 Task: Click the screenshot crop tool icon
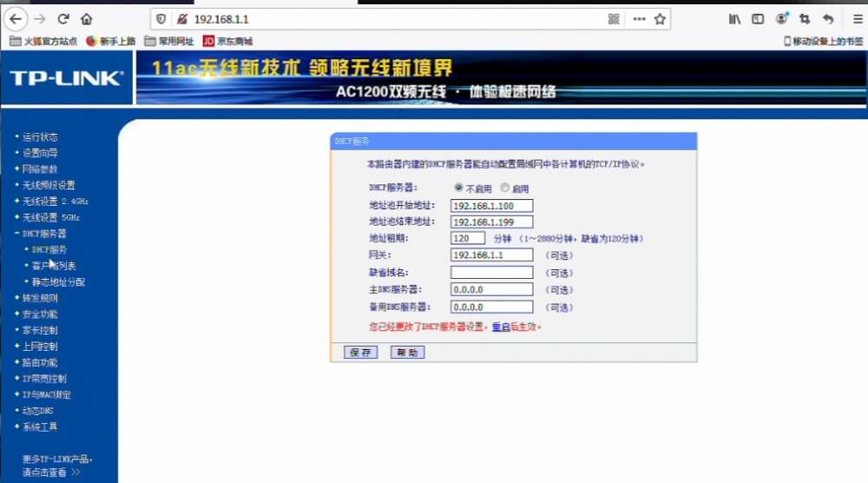[x=805, y=18]
